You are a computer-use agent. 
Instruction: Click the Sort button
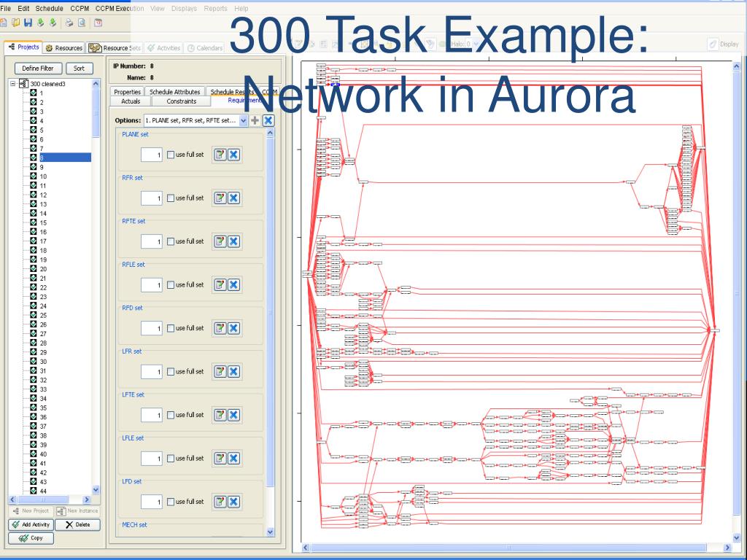(x=79, y=68)
